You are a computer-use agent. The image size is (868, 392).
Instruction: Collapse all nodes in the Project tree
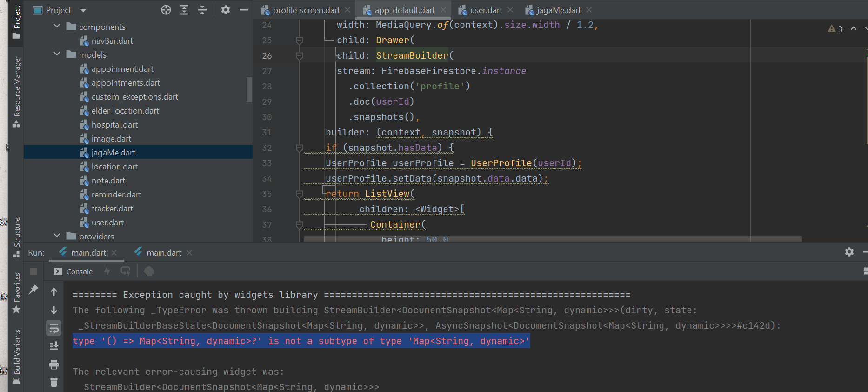click(202, 10)
